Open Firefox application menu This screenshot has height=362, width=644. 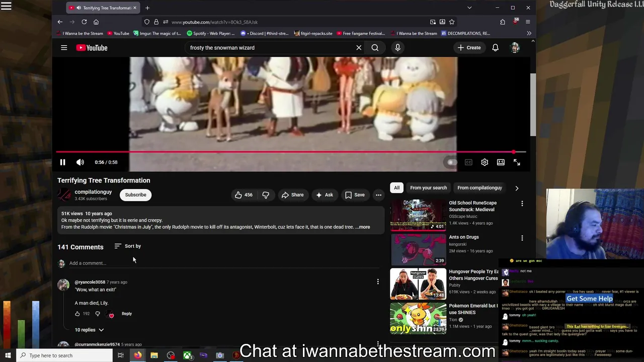528,22
